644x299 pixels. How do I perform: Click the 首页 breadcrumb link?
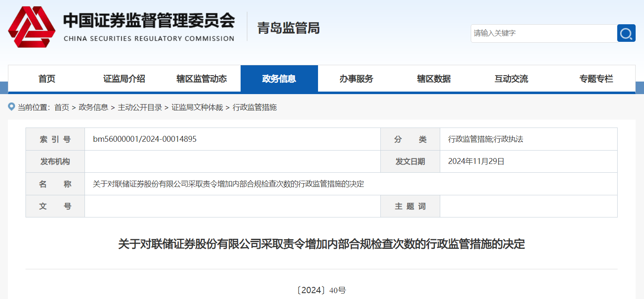pos(62,107)
